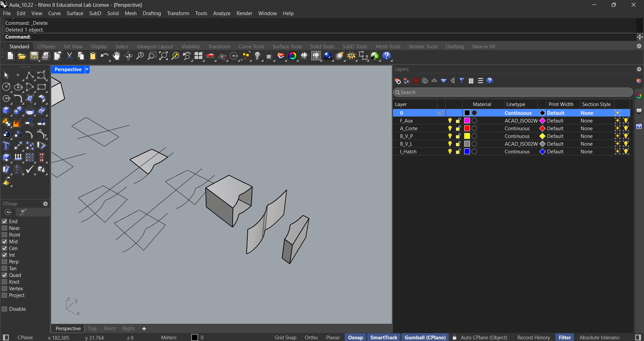
Task: Switch to the Display toolbar tab
Action: (99, 47)
